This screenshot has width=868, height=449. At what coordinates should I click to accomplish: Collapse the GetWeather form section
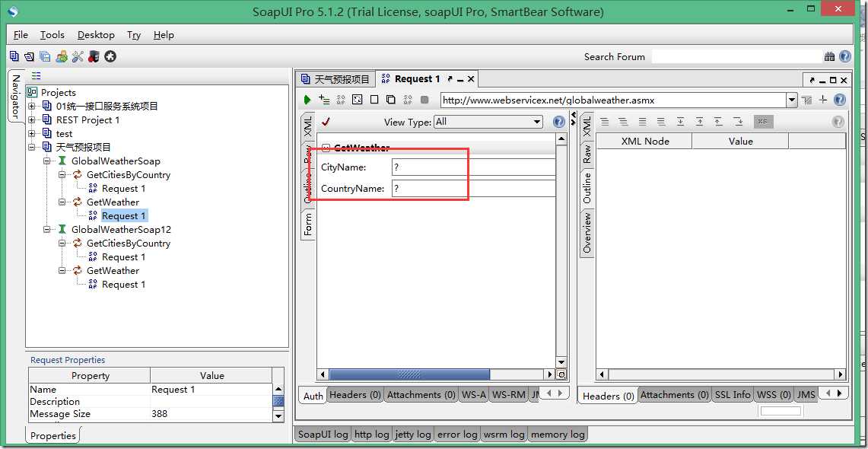tap(326, 148)
